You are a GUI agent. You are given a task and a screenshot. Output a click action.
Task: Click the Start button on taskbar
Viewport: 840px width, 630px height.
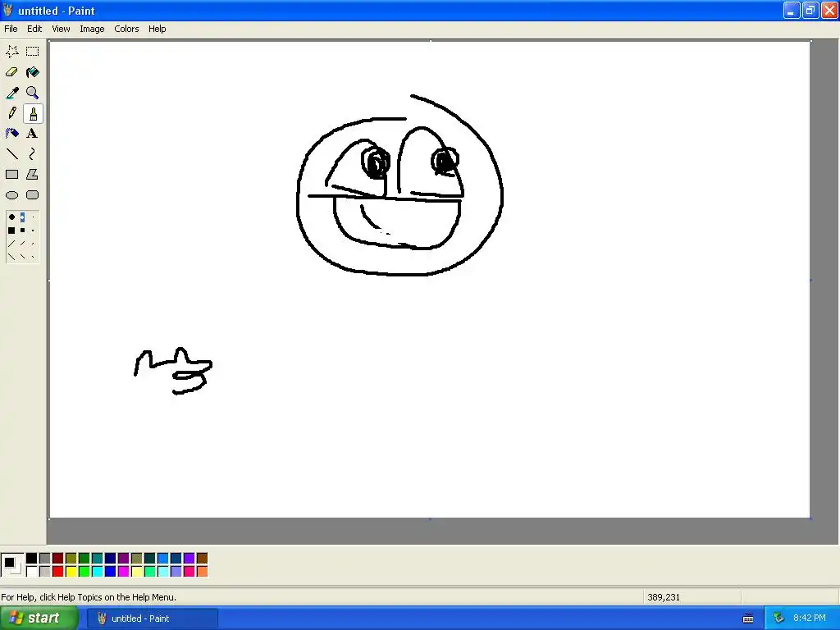coord(39,619)
